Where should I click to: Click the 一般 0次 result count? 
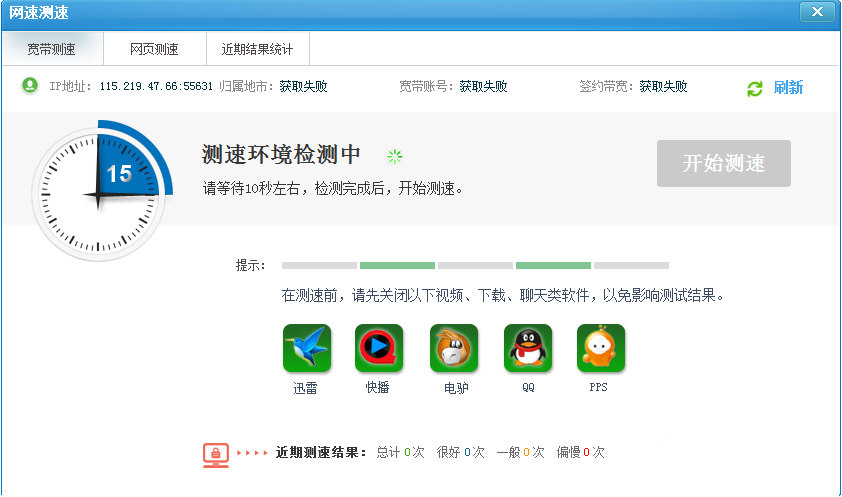click(x=520, y=452)
